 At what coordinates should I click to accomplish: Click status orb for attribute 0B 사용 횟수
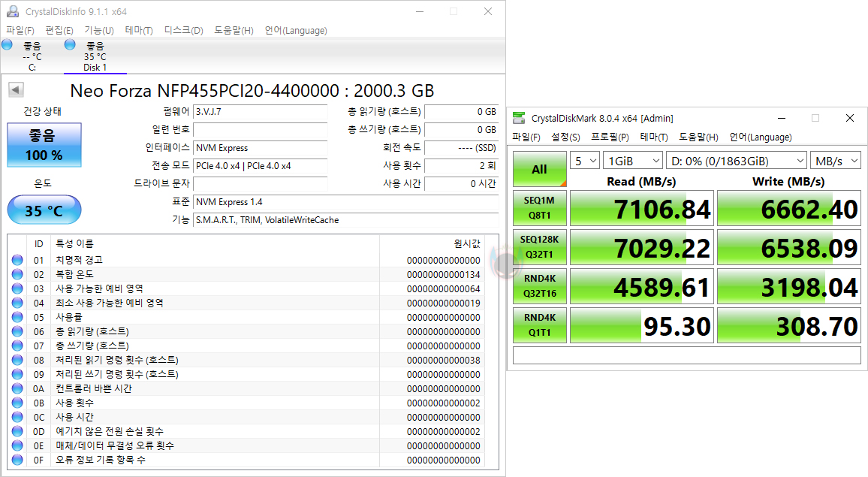point(17,403)
